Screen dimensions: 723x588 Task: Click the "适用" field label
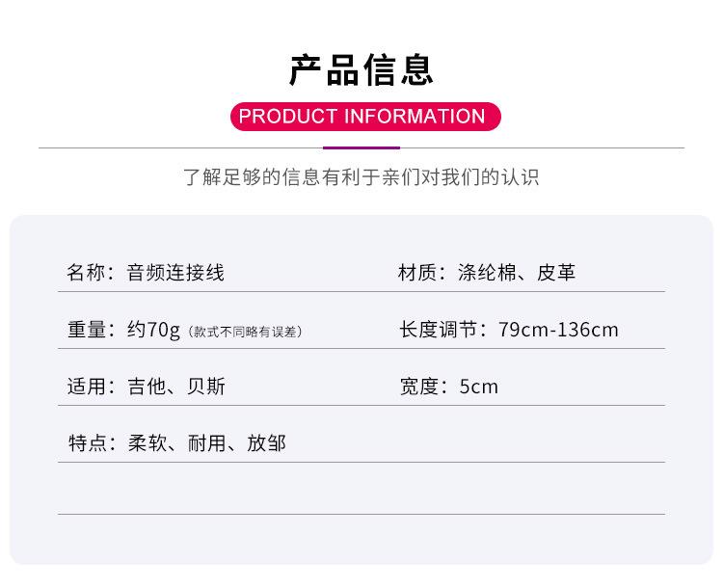(x=86, y=387)
